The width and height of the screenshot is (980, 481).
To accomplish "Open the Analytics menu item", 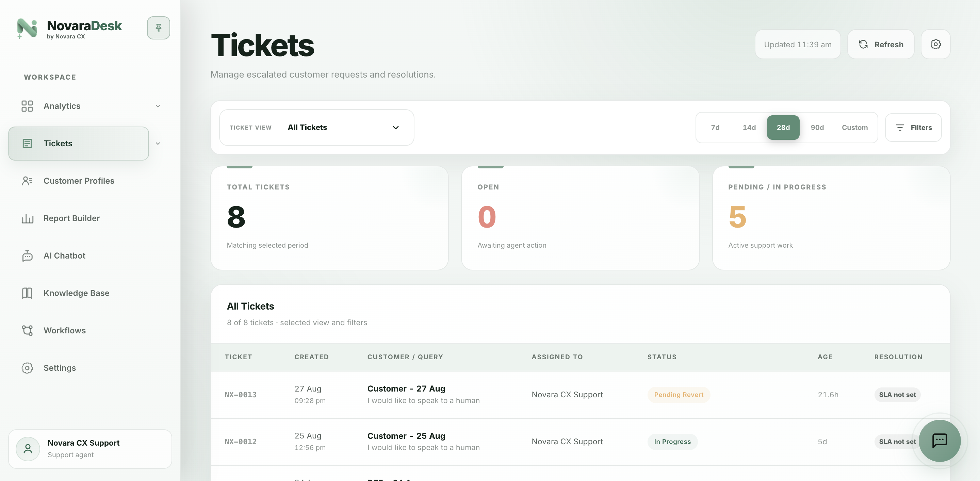I will [78, 106].
